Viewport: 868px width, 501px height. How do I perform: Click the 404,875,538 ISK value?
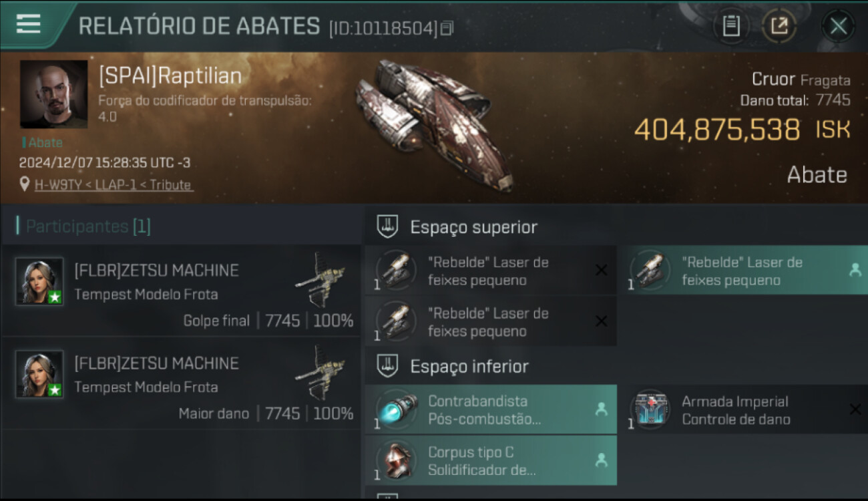coord(742,130)
